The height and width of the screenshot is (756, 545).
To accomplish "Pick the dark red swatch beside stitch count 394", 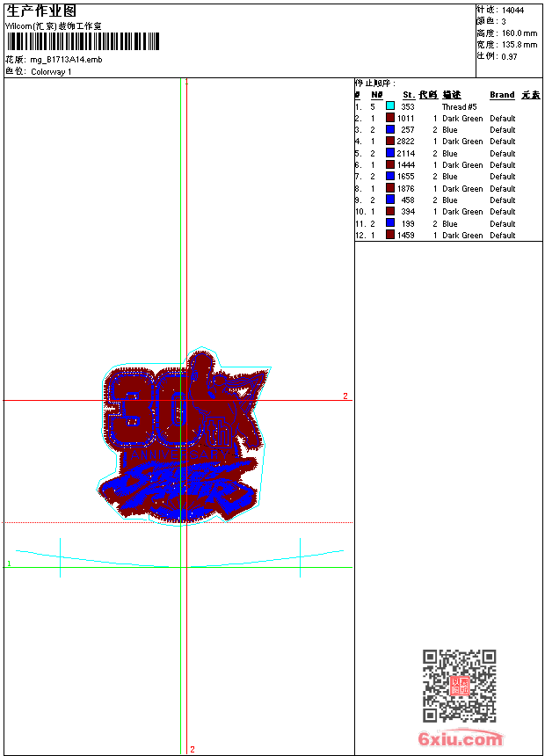I will [390, 211].
